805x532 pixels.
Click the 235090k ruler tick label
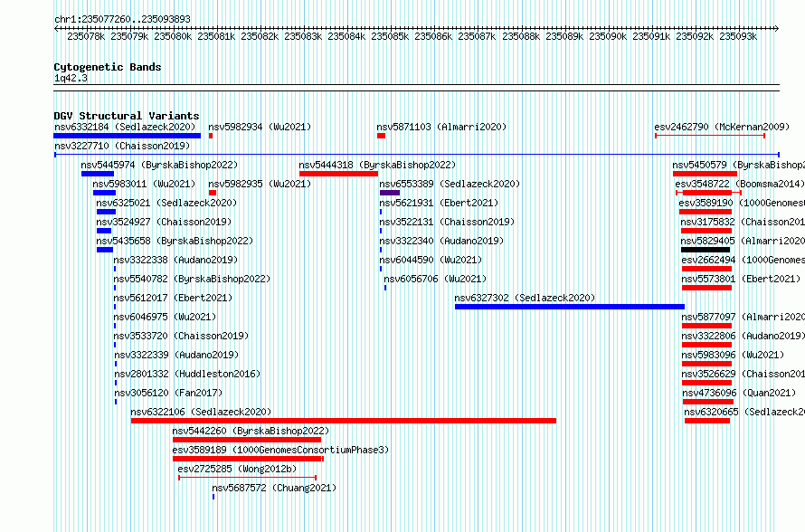tap(608, 36)
